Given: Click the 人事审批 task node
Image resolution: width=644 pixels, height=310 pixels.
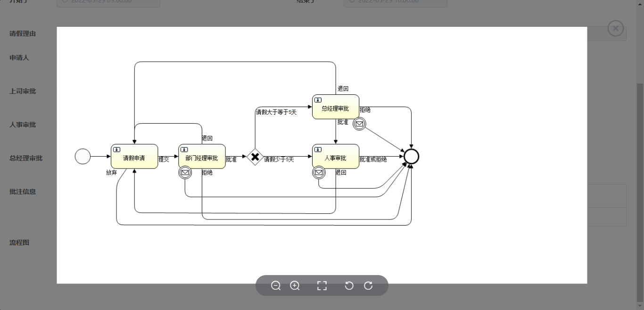Looking at the screenshot, I should coord(336,156).
